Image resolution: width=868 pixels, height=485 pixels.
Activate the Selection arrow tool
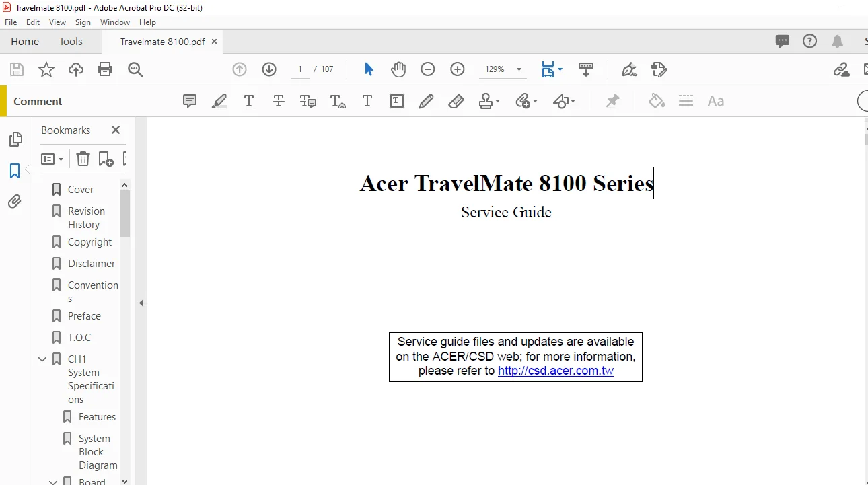point(369,69)
